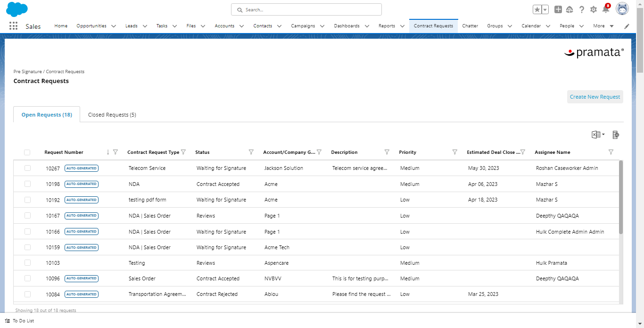Click Pre Signature breadcrumb link
Image resolution: width=644 pixels, height=328 pixels.
[27, 72]
